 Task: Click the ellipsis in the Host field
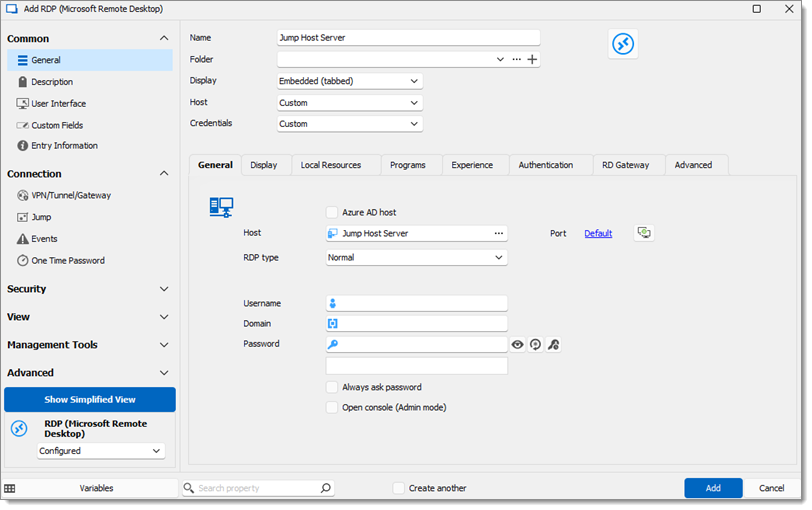click(498, 234)
